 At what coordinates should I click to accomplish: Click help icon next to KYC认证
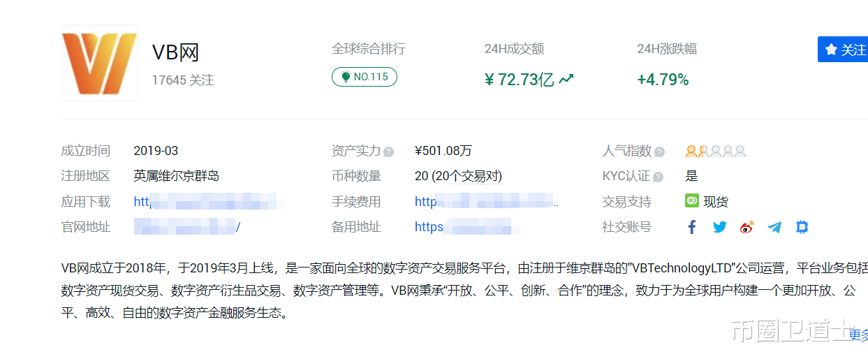pyautogui.click(x=658, y=177)
